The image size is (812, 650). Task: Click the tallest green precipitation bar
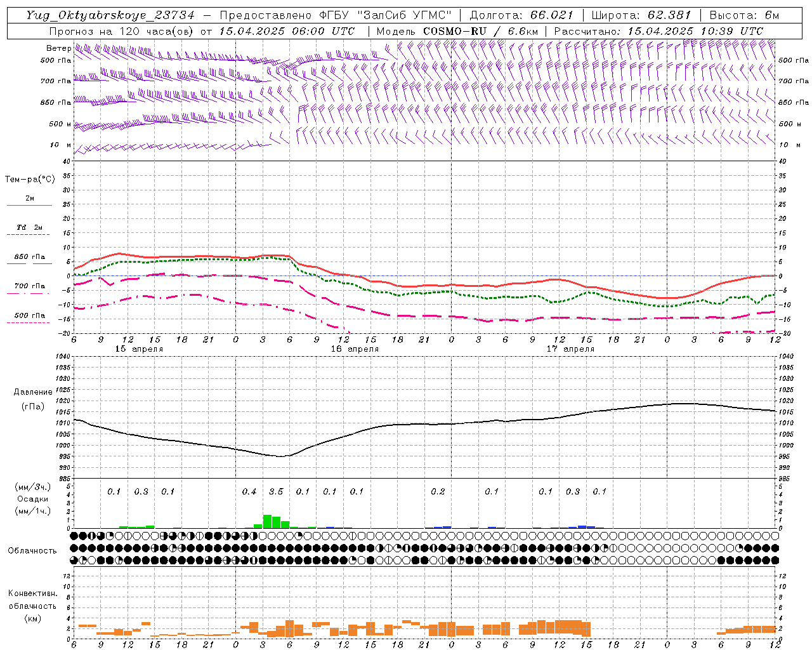267,522
